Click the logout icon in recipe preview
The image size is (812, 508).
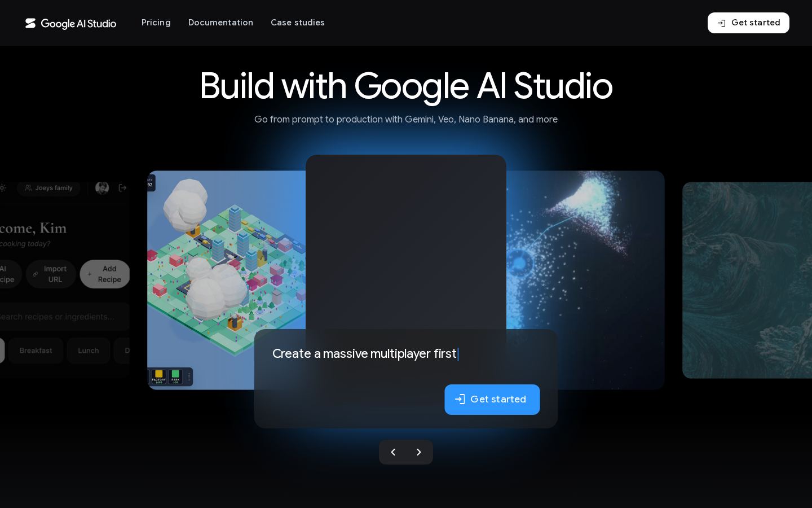click(x=122, y=188)
